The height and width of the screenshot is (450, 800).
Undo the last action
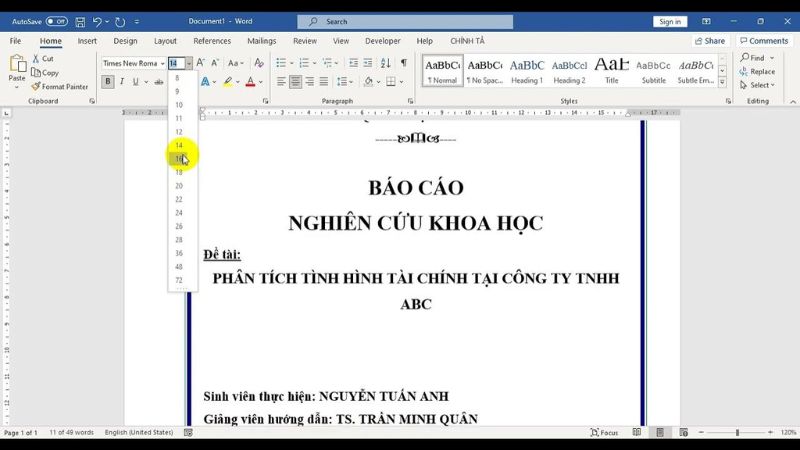(x=97, y=21)
